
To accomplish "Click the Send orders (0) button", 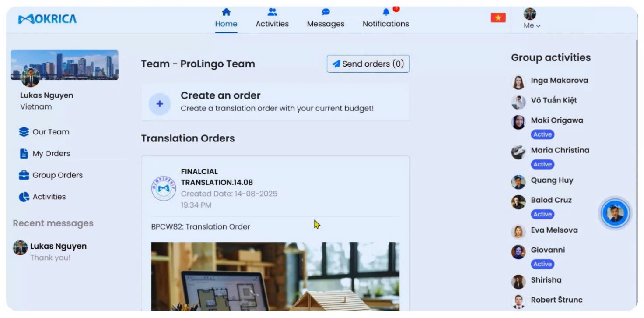I will (368, 64).
